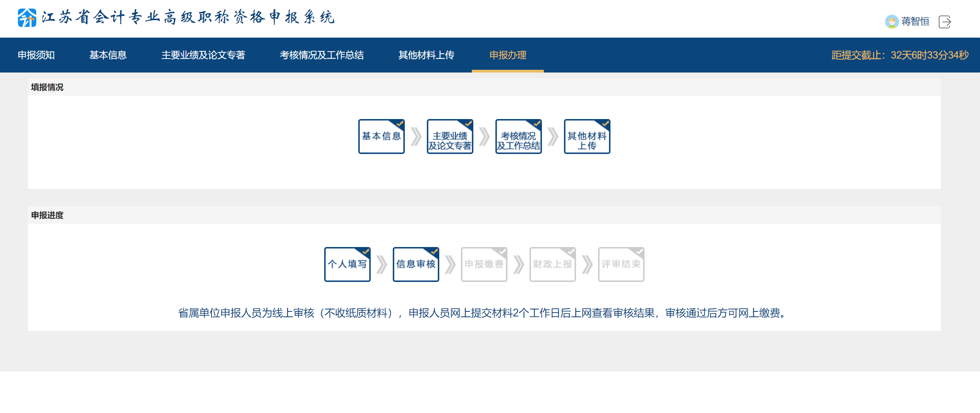Open the user avatar of 蒋智恒
The height and width of the screenshot is (413, 980).
tap(892, 22)
